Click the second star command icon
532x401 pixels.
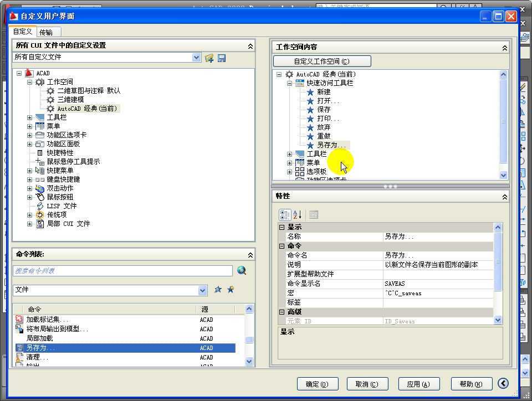[x=231, y=290]
